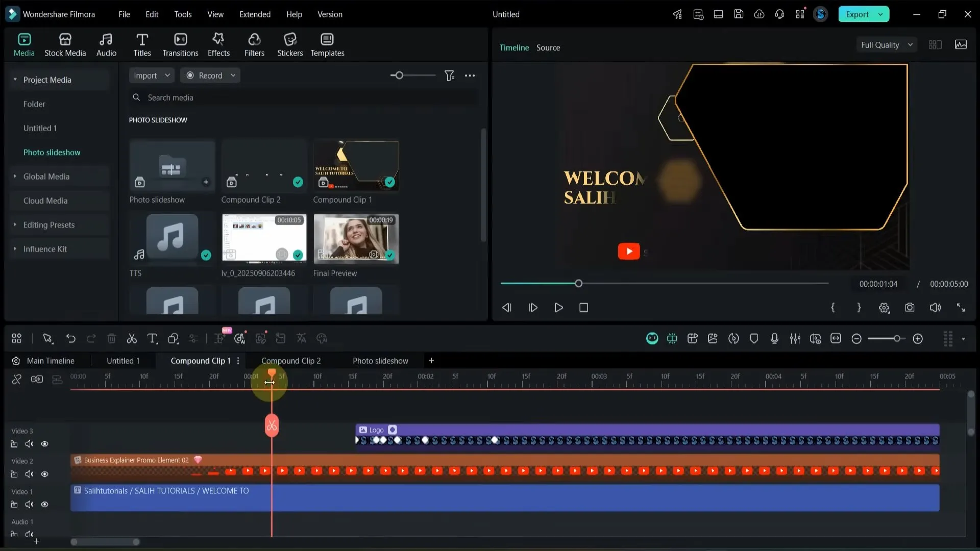Open the Stickers panel
The height and width of the screenshot is (551, 980).
[x=289, y=45]
